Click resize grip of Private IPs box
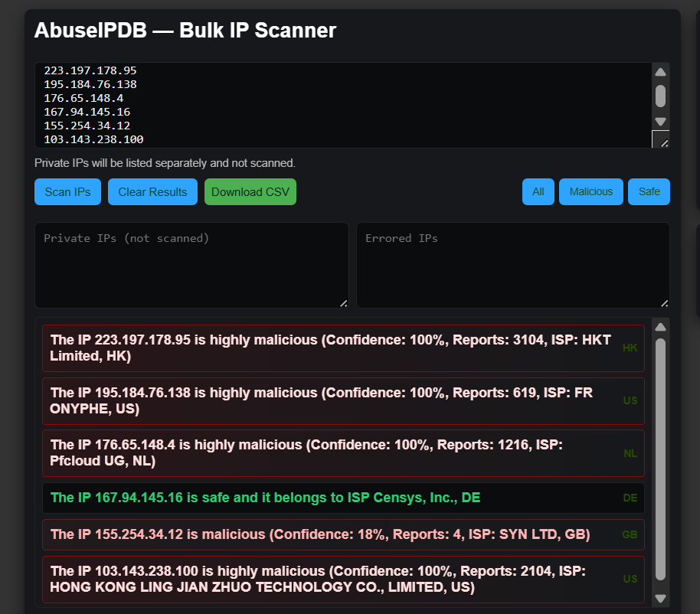700x614 pixels. [343, 303]
